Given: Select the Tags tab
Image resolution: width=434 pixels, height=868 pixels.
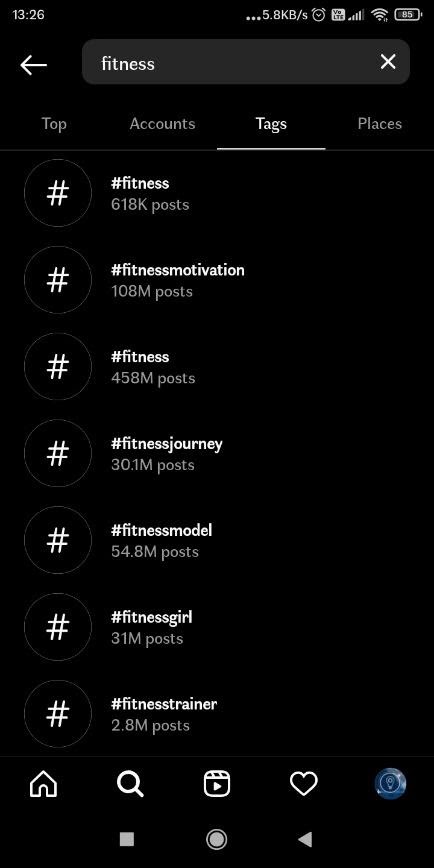Looking at the screenshot, I should coord(271,123).
